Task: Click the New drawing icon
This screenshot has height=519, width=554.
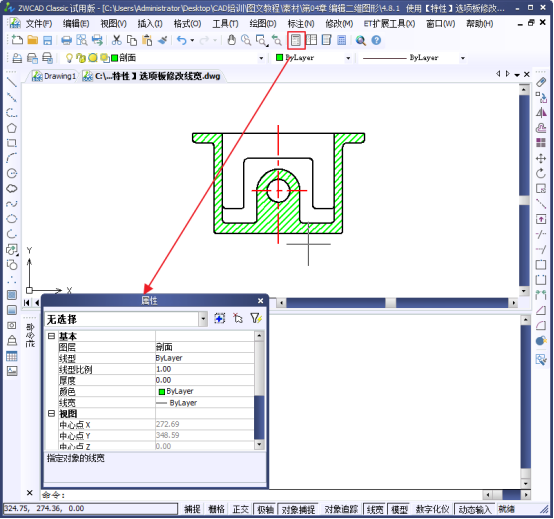Action: [x=17, y=40]
